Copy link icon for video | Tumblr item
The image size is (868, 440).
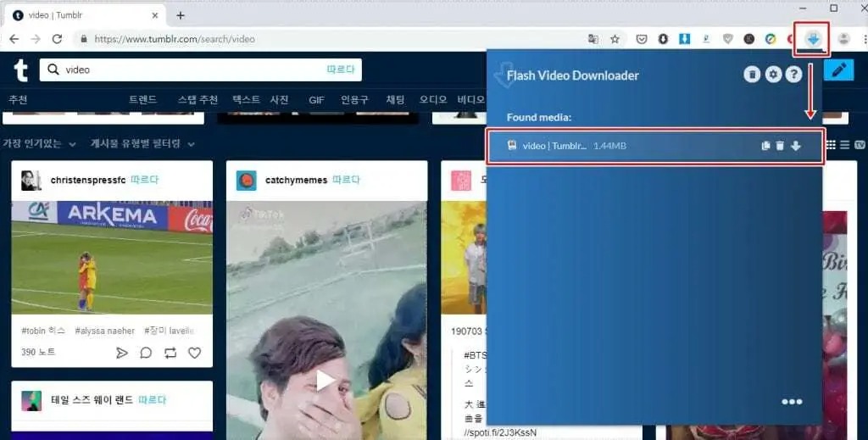pos(765,146)
